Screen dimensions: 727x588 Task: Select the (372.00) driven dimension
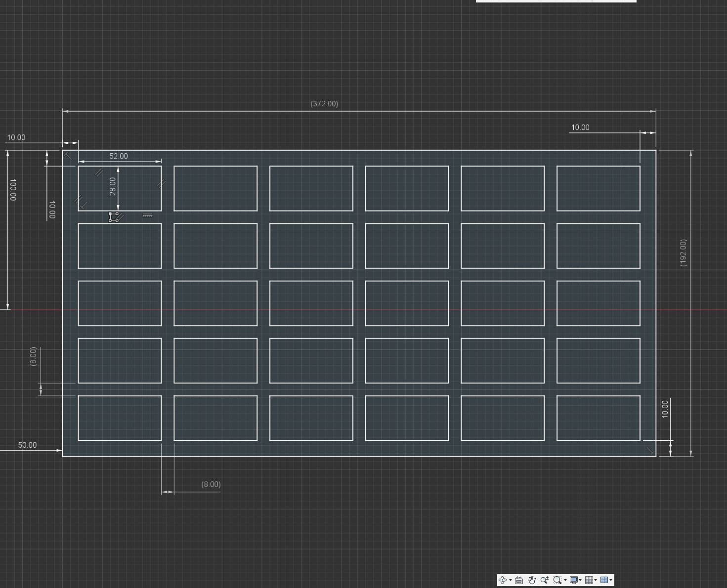324,104
